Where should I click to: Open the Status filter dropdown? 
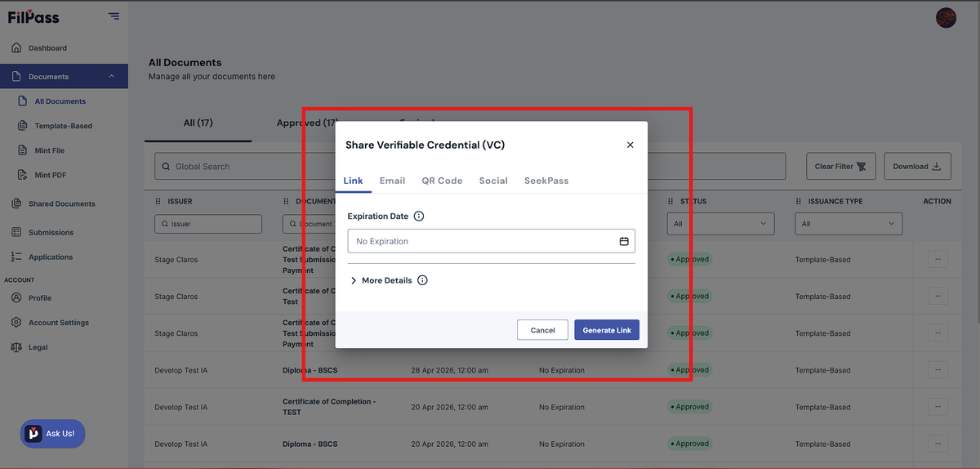(721, 224)
